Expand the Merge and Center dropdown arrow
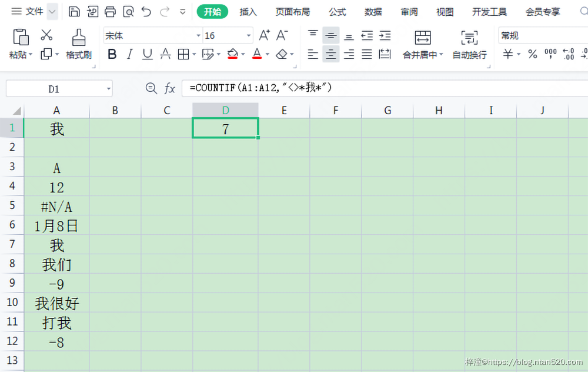The image size is (588, 372). click(x=442, y=54)
